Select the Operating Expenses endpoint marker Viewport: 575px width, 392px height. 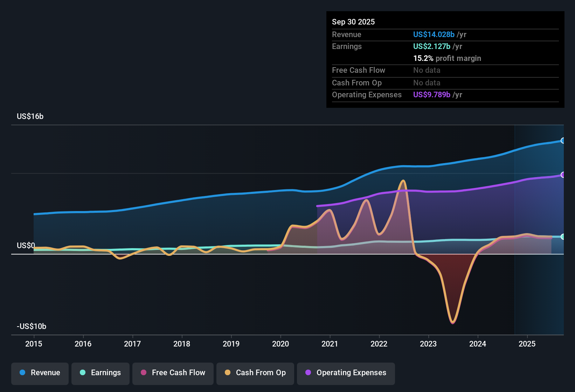click(563, 175)
